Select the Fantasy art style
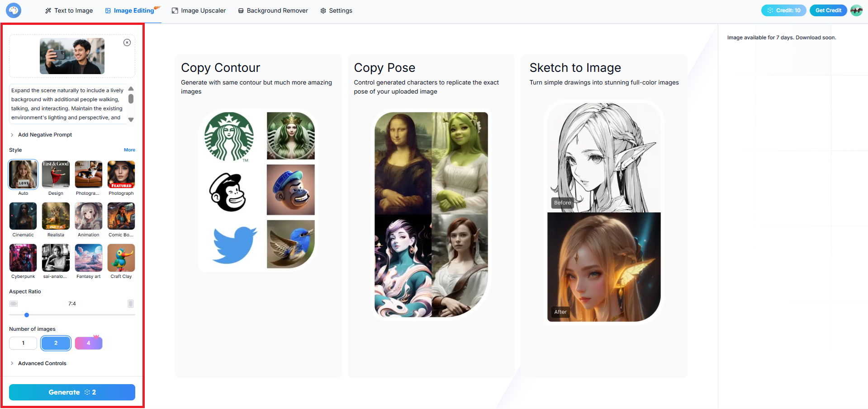The width and height of the screenshot is (868, 409). pyautogui.click(x=89, y=258)
